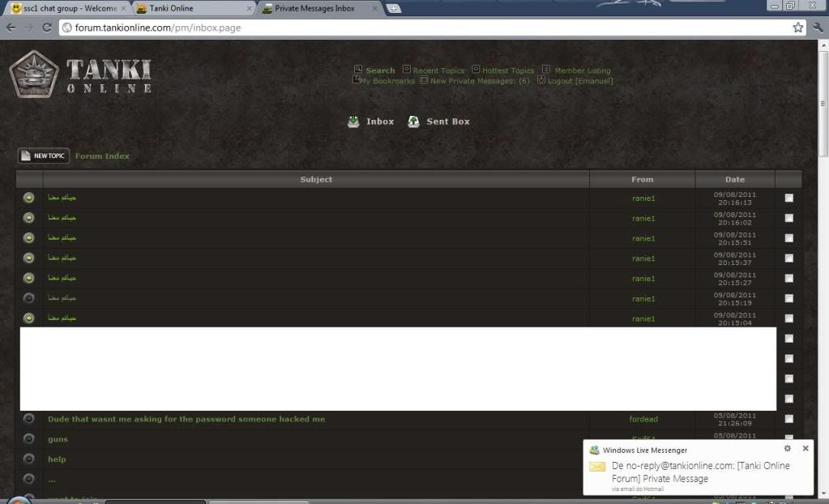Click the New Private Messages link
The width and height of the screenshot is (829, 504).
click(479, 81)
